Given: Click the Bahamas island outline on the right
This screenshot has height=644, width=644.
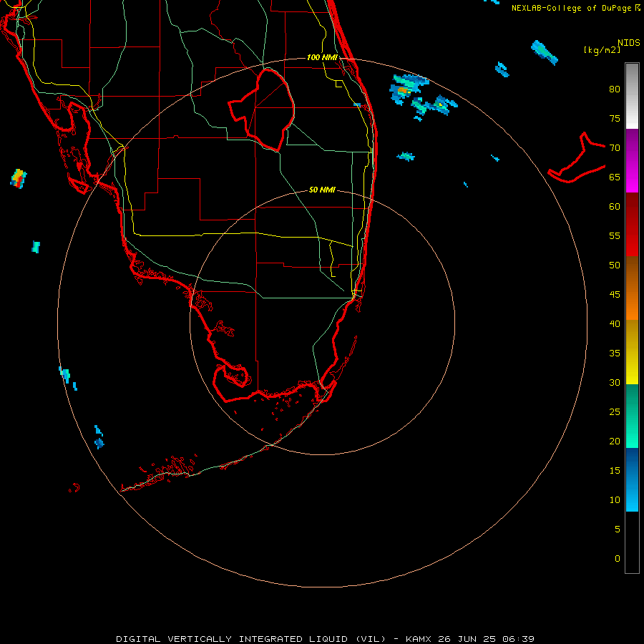Looking at the screenshot, I should coord(577,158).
